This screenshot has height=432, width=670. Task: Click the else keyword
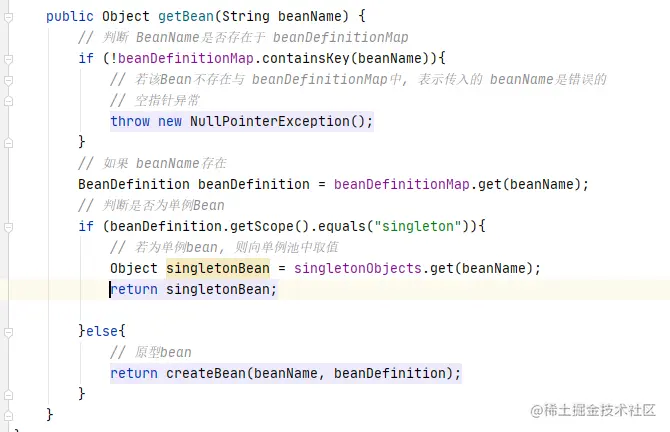pyautogui.click(x=106, y=331)
